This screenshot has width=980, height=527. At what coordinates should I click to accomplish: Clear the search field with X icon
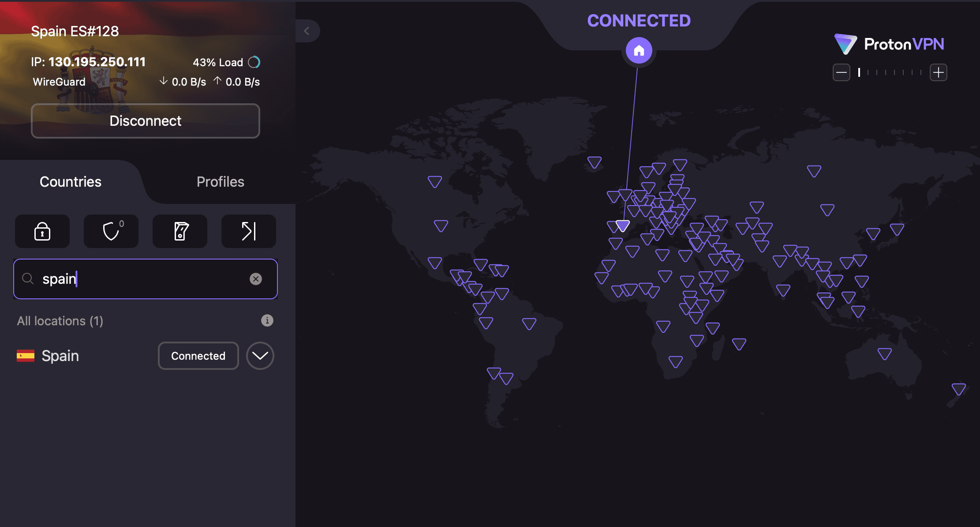(x=256, y=279)
